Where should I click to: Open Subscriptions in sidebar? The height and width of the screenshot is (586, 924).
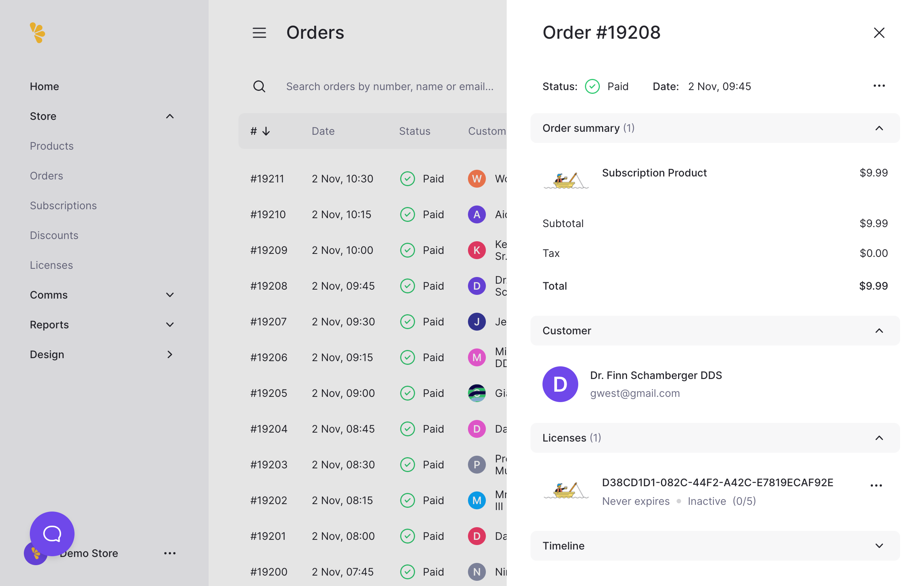(63, 206)
